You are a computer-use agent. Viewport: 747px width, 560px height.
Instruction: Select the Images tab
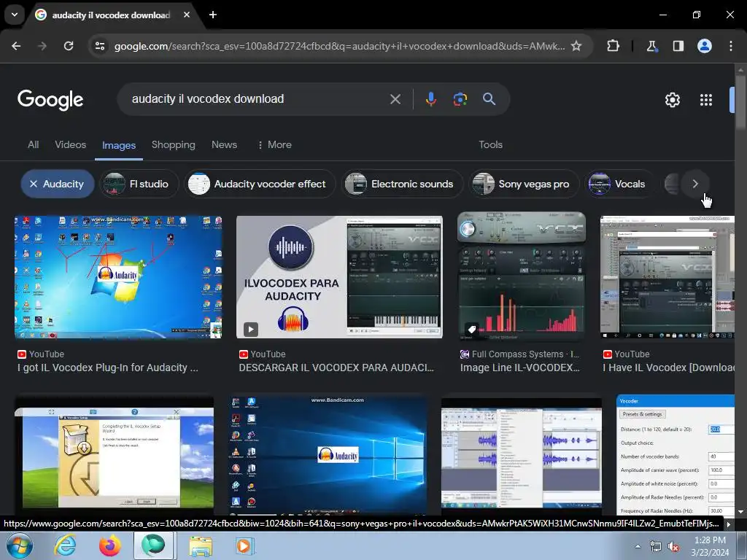(119, 145)
